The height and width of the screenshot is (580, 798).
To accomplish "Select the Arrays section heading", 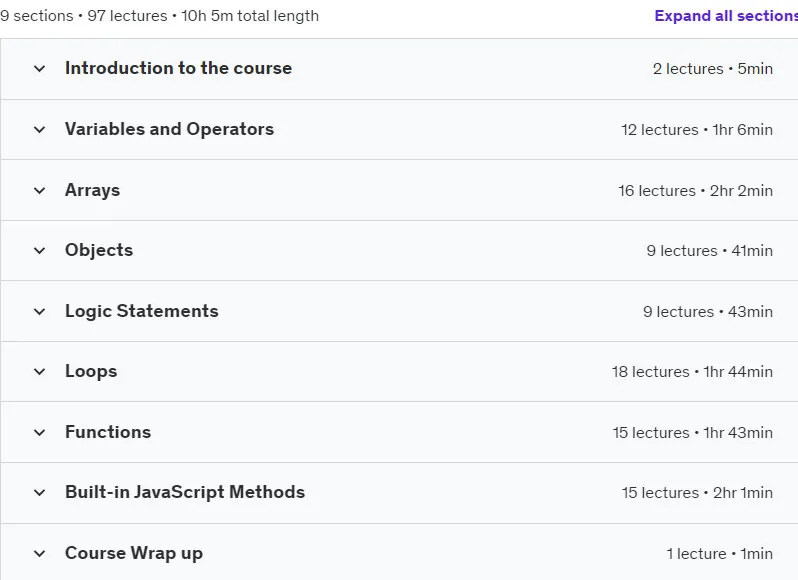I will pyautogui.click(x=93, y=190).
